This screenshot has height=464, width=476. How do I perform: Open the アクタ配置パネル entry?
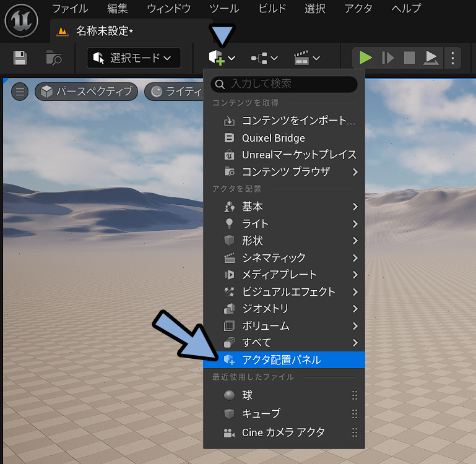[284, 360]
